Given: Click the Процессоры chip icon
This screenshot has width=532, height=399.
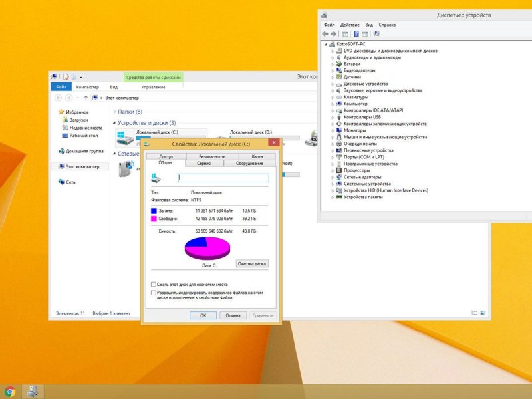Looking at the screenshot, I should 338,170.
